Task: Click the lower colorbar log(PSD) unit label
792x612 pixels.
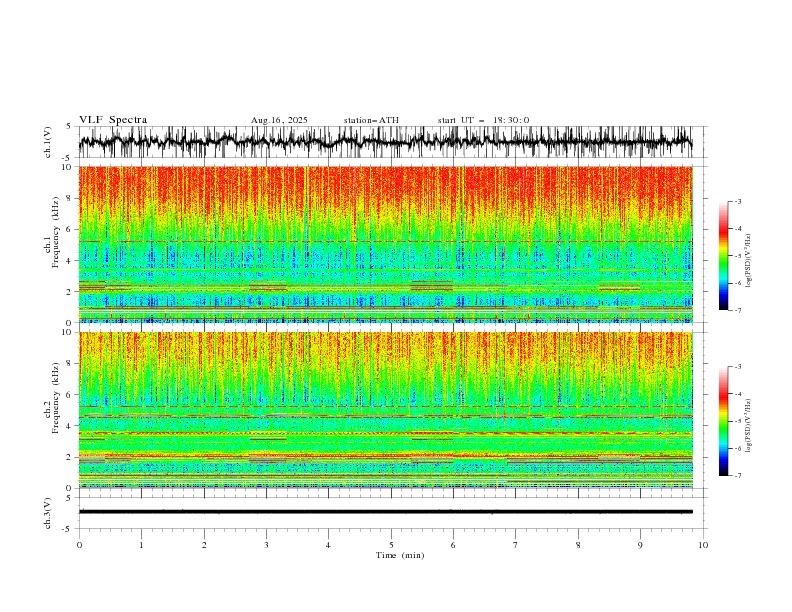Action: pos(749,425)
